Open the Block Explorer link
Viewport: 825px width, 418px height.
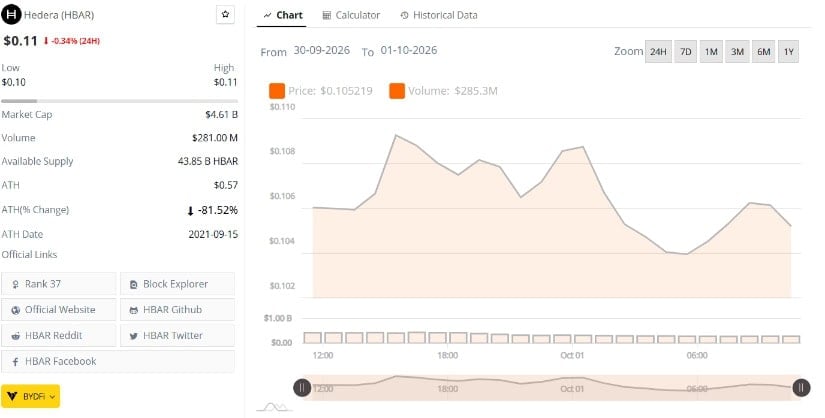(177, 284)
